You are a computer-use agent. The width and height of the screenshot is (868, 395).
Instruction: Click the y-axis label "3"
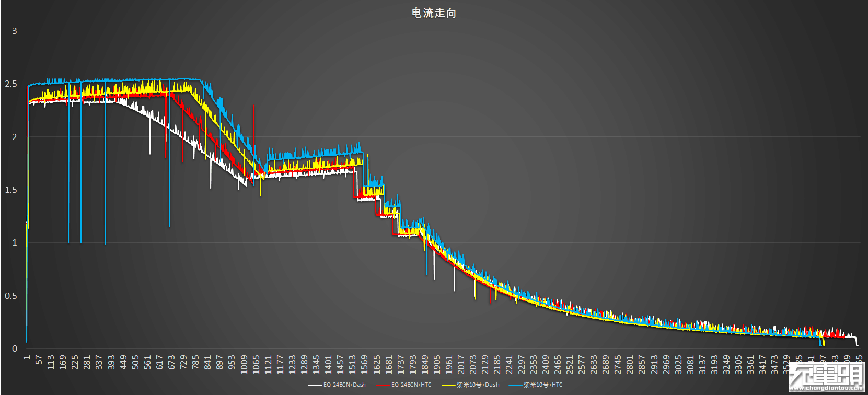15,31
